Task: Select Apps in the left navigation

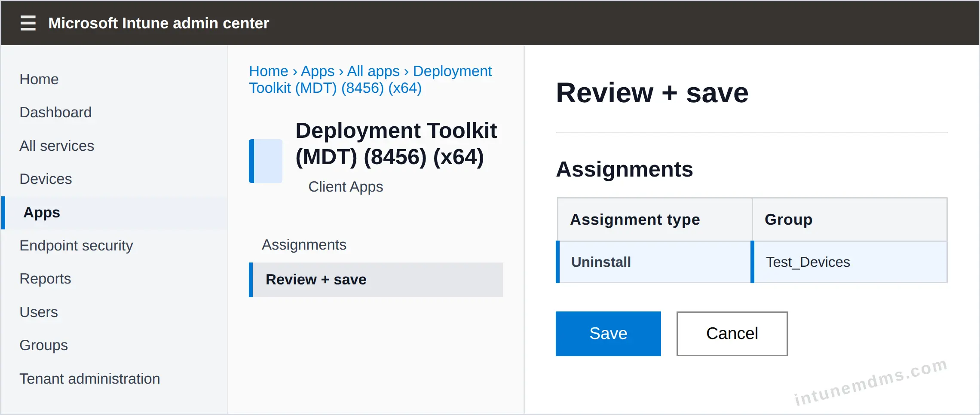Action: [x=114, y=213]
